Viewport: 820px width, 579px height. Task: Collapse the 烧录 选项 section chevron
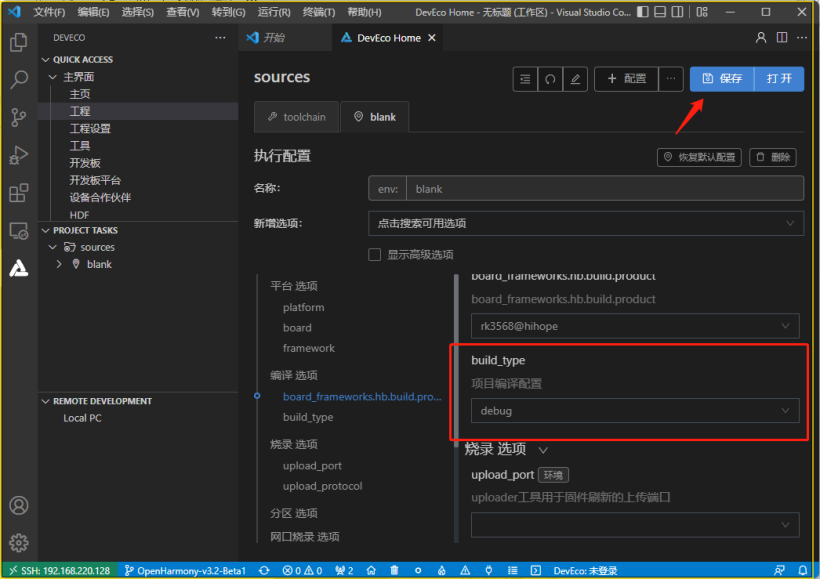pyautogui.click(x=543, y=450)
